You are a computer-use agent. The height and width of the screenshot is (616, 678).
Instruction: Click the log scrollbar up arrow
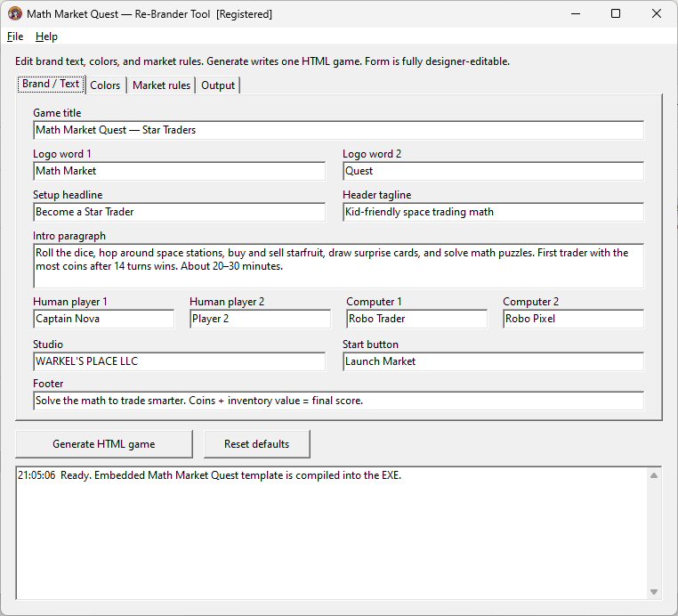654,475
